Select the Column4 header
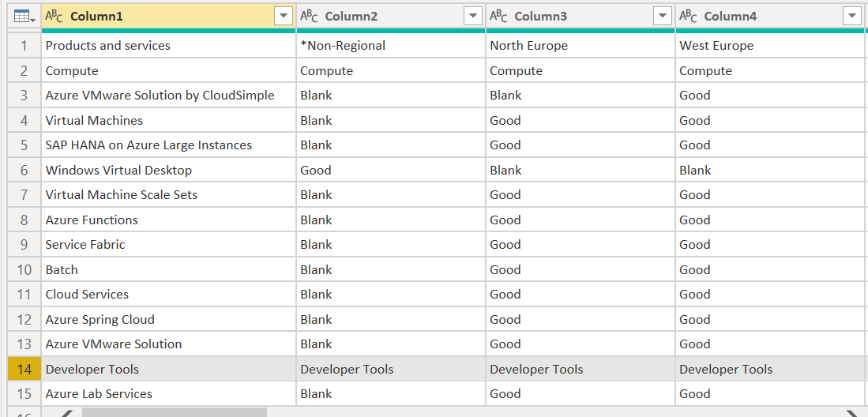The height and width of the screenshot is (417, 868). click(770, 17)
